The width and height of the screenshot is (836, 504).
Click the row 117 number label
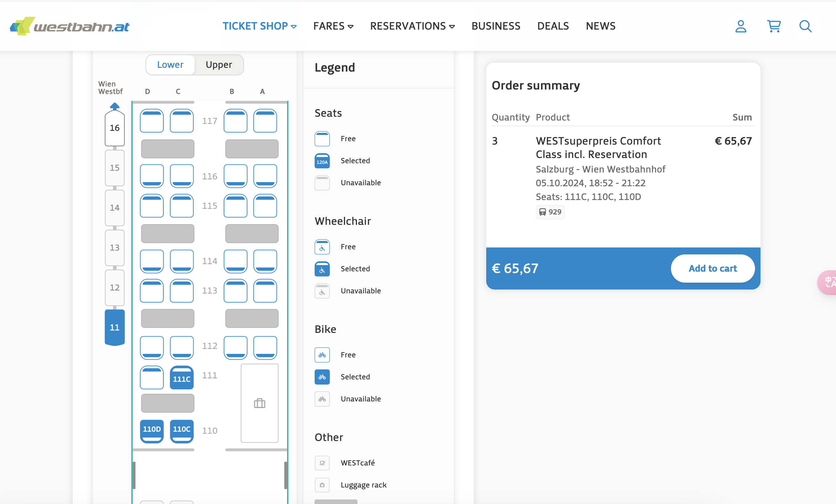210,121
